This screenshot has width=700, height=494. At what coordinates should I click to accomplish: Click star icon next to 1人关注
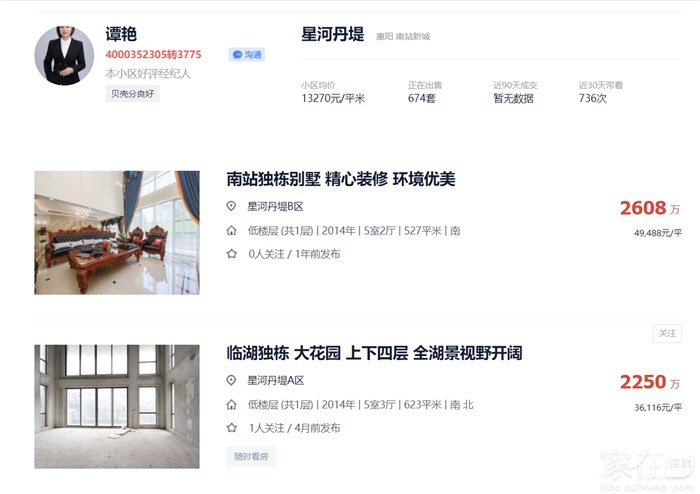pos(231,428)
